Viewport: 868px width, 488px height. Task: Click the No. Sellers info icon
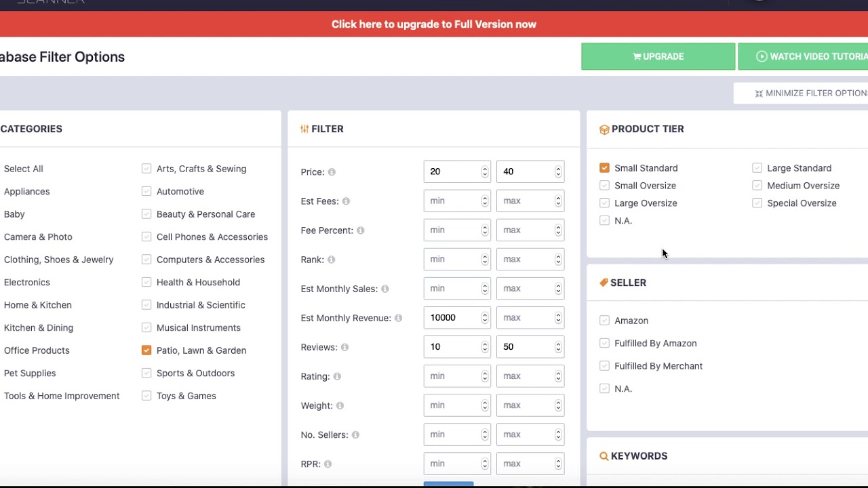coord(355,434)
